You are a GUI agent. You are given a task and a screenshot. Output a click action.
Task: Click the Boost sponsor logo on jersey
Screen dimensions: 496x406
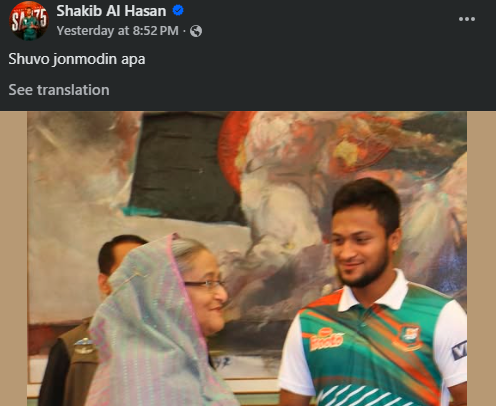tap(326, 339)
